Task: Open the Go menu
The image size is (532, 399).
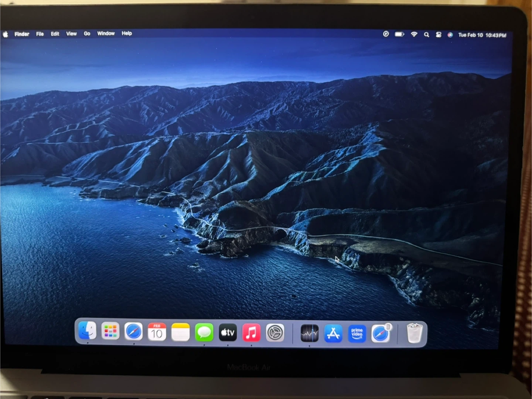Action: pyautogui.click(x=87, y=34)
